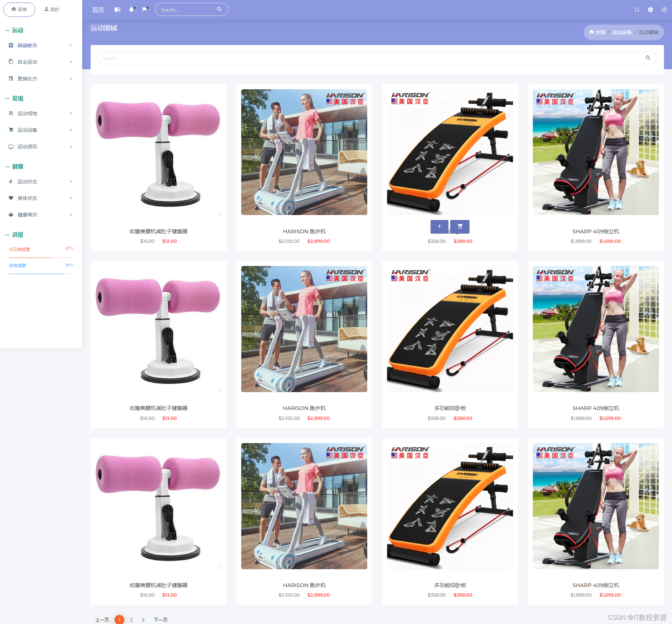Click the panel layout icon beside 首页
This screenshot has width=672, height=624.
click(x=117, y=9)
